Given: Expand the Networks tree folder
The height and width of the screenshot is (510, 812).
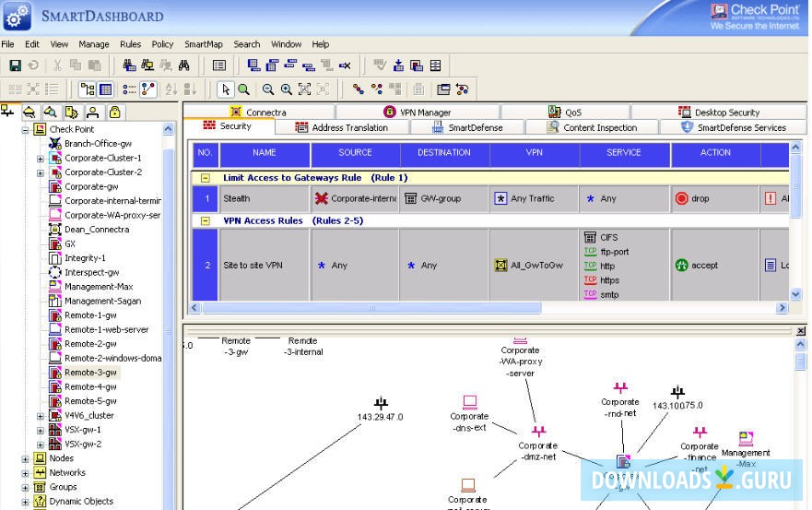Looking at the screenshot, I should (25, 473).
